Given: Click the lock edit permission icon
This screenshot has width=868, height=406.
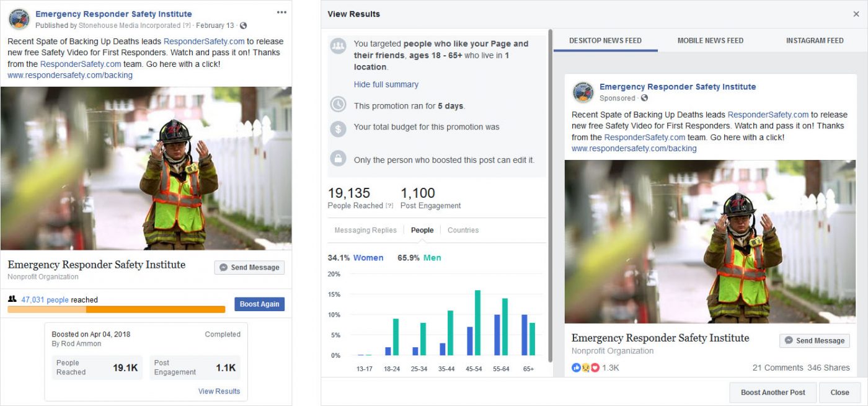Looking at the screenshot, I should point(338,157).
